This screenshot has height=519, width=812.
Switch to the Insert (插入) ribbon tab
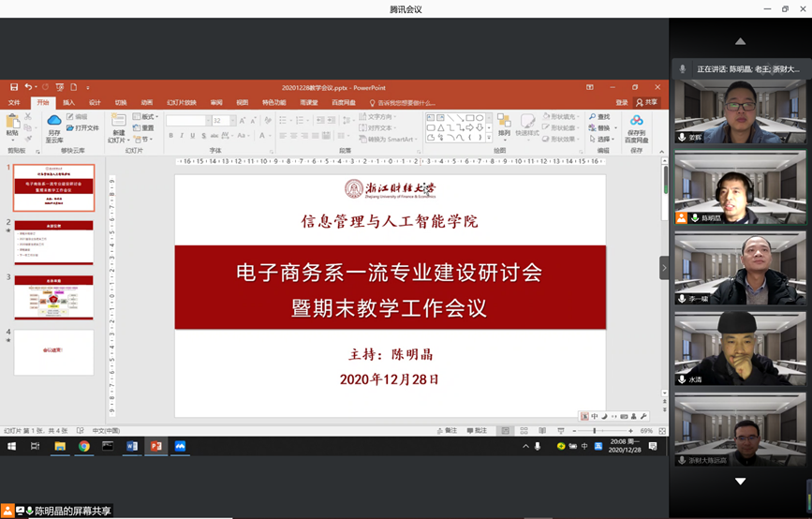tap(68, 102)
